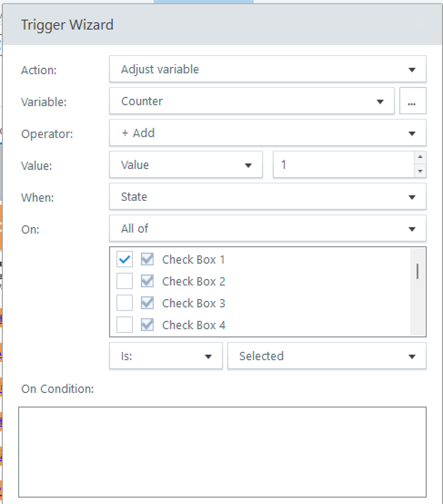Open the Operator dropdown showing + Add

tap(267, 133)
